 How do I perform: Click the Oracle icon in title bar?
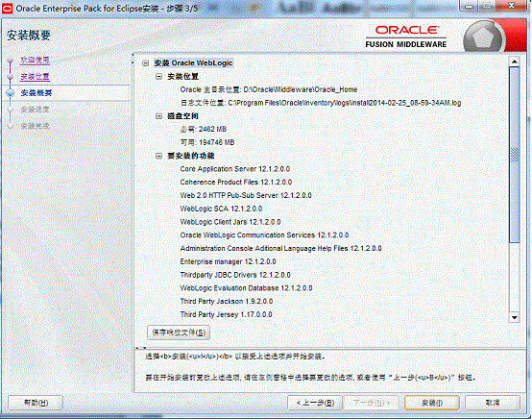(x=7, y=8)
